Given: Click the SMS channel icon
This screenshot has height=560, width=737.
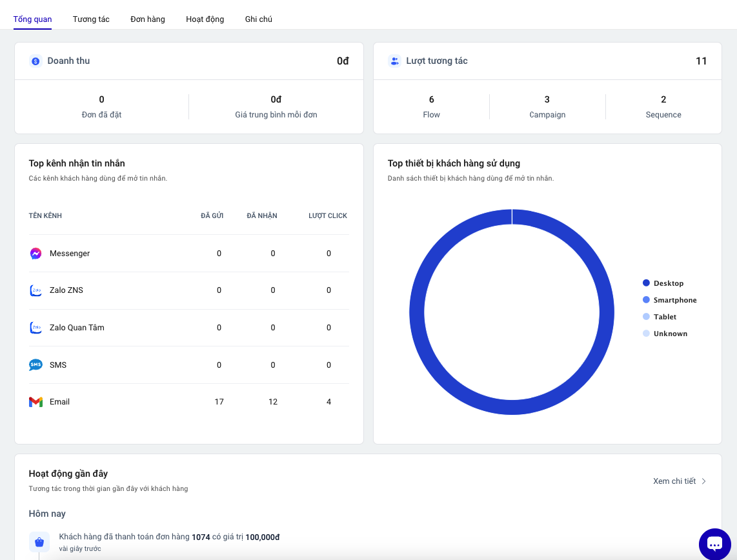Looking at the screenshot, I should coord(36,365).
